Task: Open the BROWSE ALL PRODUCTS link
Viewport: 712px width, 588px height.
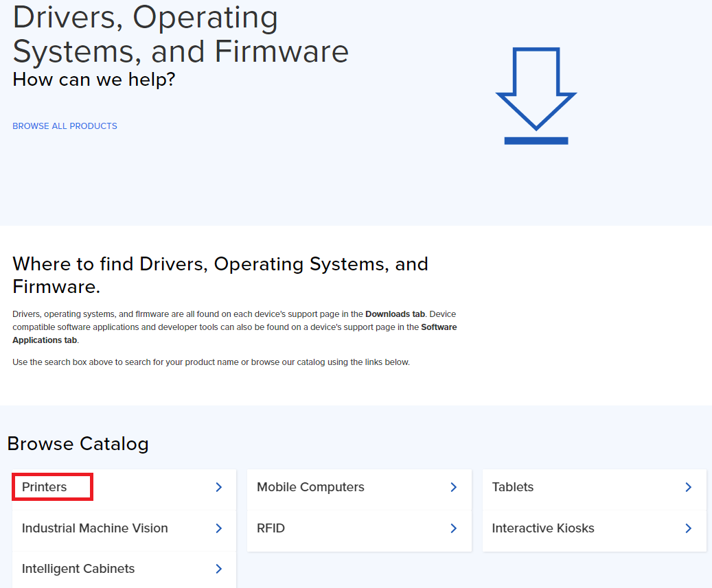Action: point(65,126)
